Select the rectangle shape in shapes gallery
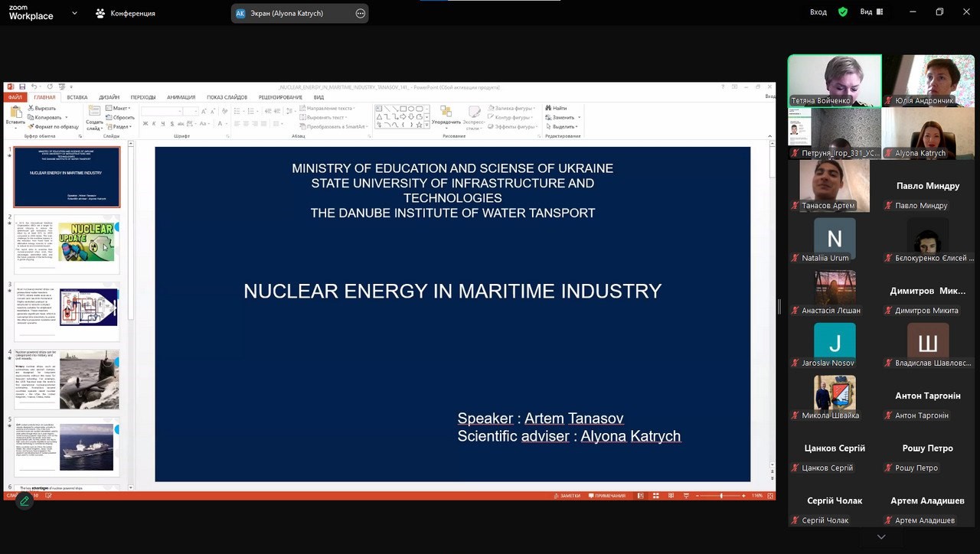 (x=403, y=109)
